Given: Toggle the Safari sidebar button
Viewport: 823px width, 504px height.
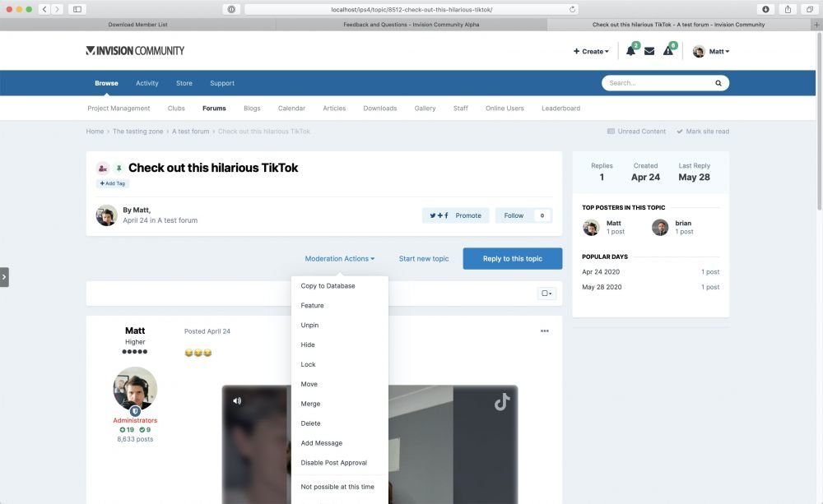Looking at the screenshot, I should click(77, 9).
